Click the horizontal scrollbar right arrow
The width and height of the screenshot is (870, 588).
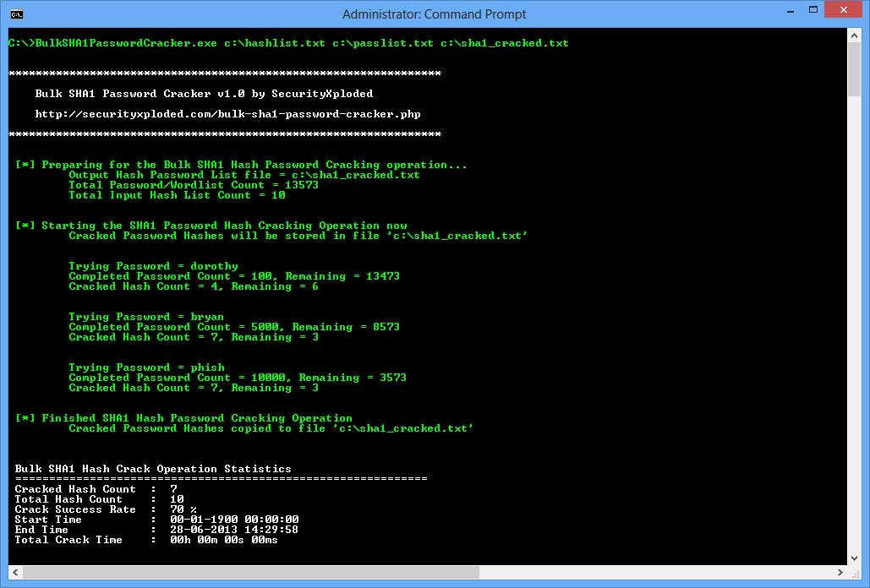pyautogui.click(x=840, y=573)
